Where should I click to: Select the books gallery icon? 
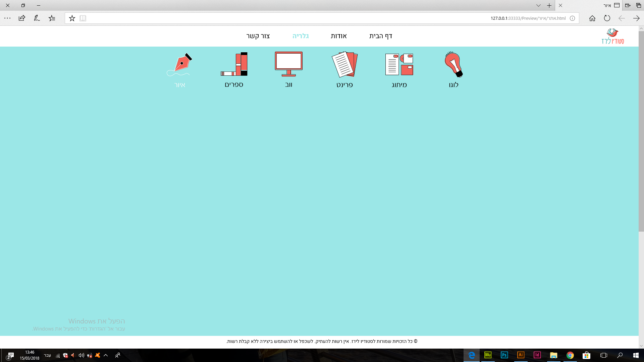[234, 64]
